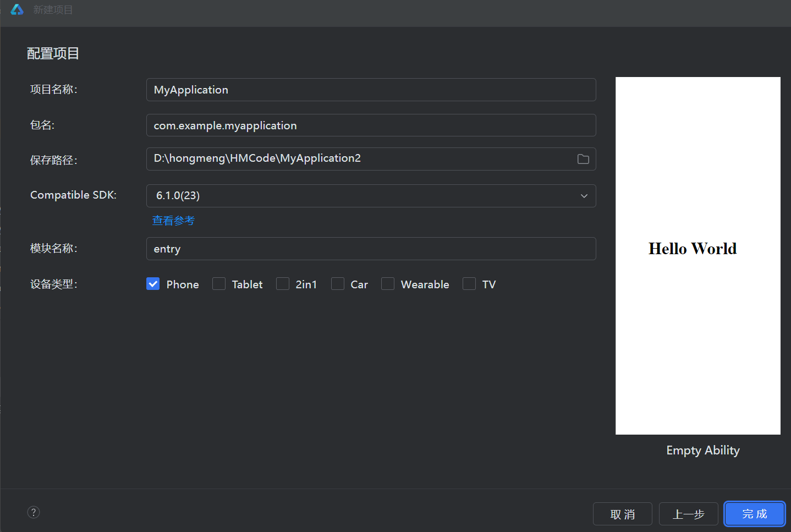
Task: Click the 新建项目 window title text
Action: tap(53, 10)
